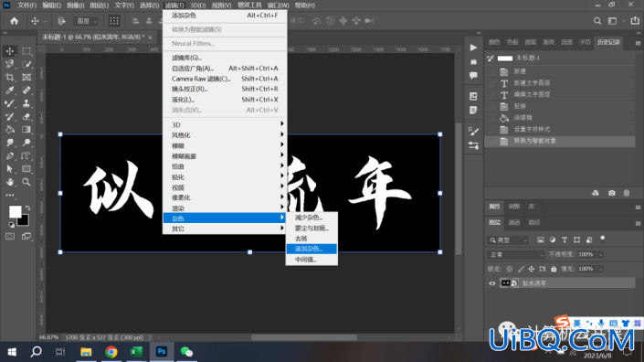Open the 图层 auto-select dropdown
644x362 pixels.
click(87, 21)
